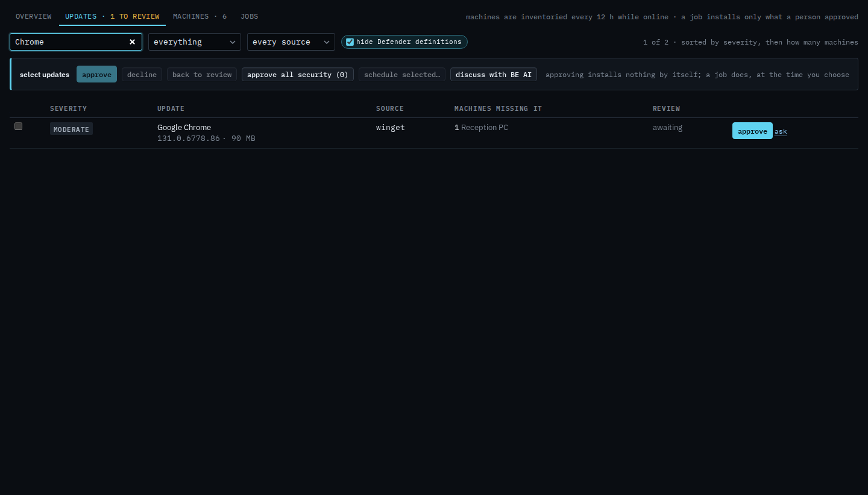Open the 'everything' filter dropdown

point(195,42)
